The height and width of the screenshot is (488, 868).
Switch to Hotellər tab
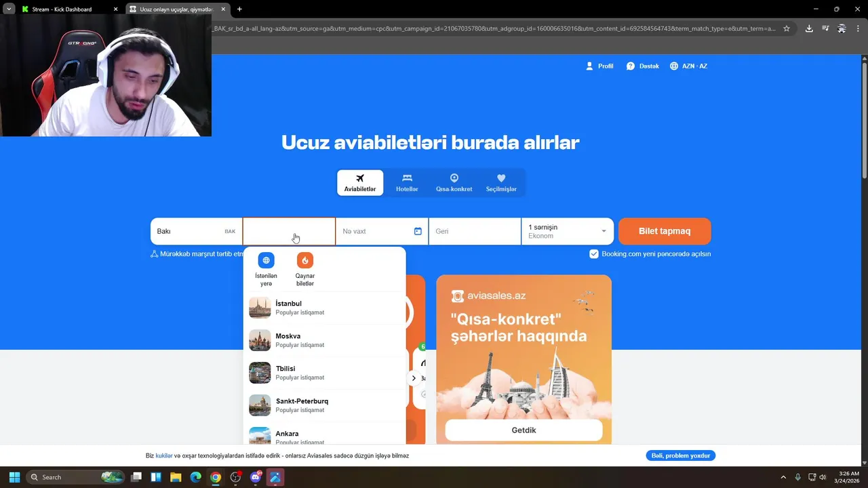coord(407,183)
